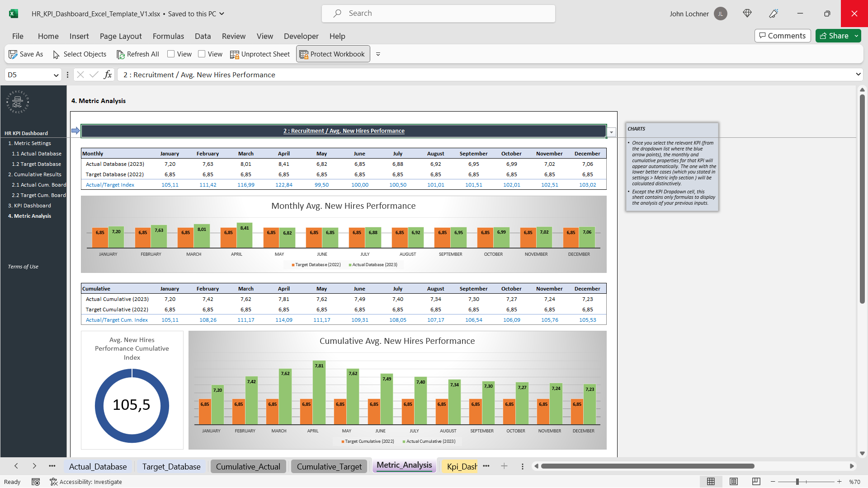The width and height of the screenshot is (868, 488).
Task: Expand the Quick Access Toolbar customization arrow
Action: pos(378,54)
